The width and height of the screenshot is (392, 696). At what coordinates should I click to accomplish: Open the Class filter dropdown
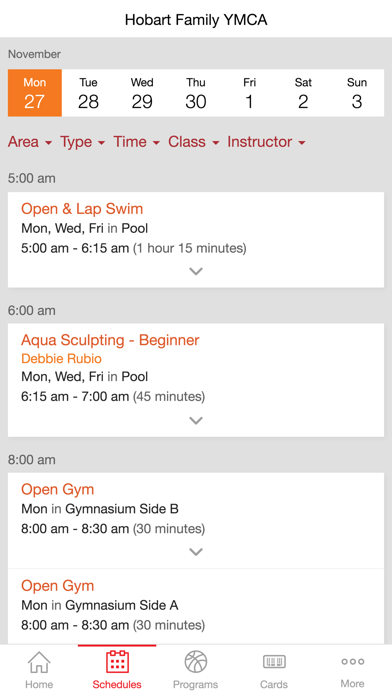[x=194, y=142]
